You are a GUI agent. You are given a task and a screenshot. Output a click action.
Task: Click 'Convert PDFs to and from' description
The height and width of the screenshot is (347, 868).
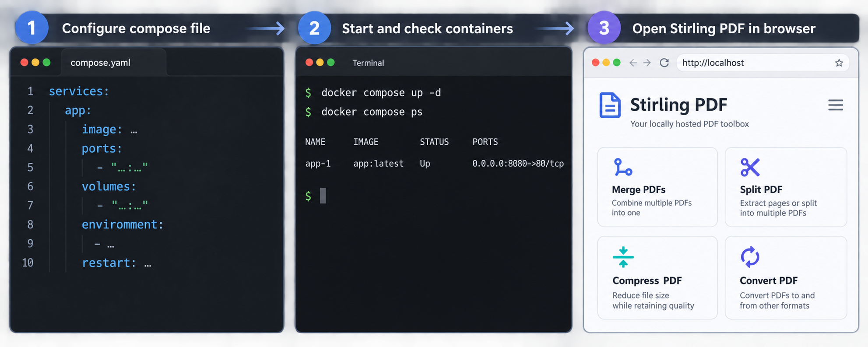pos(777,300)
